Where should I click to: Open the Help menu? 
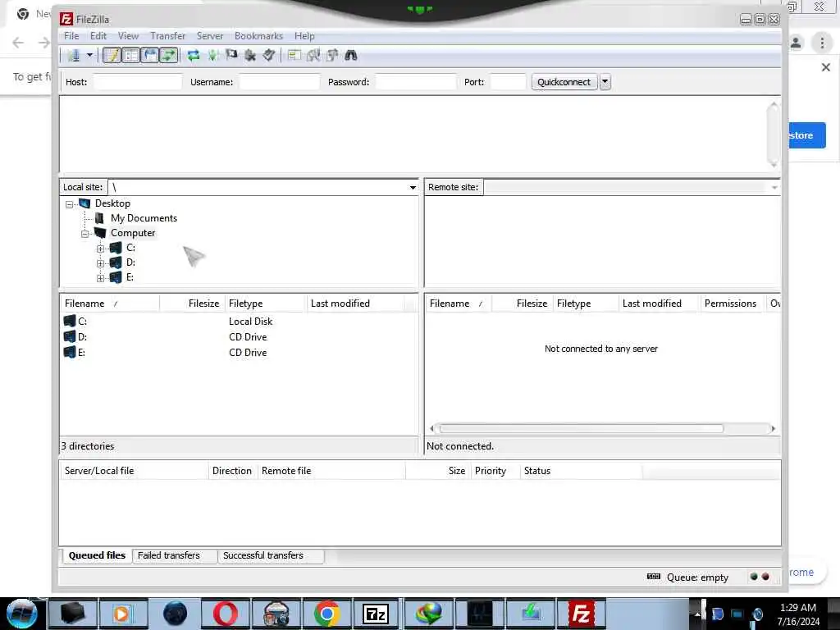tap(304, 36)
